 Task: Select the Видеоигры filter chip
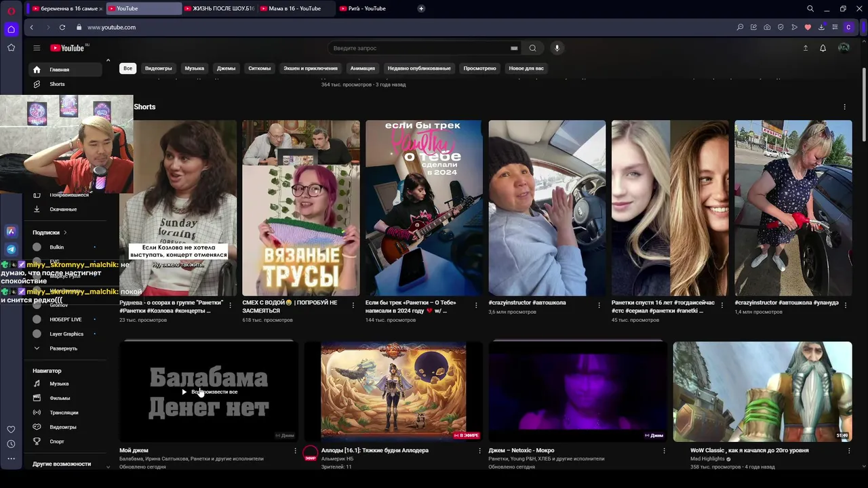coord(159,68)
